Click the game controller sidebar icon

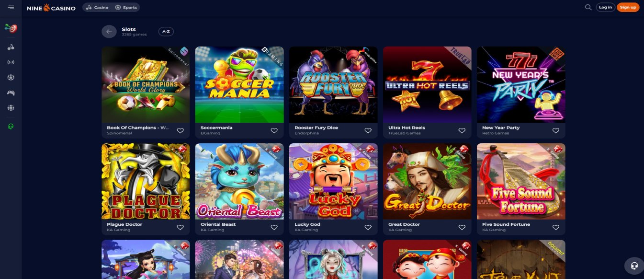pyautogui.click(x=11, y=93)
